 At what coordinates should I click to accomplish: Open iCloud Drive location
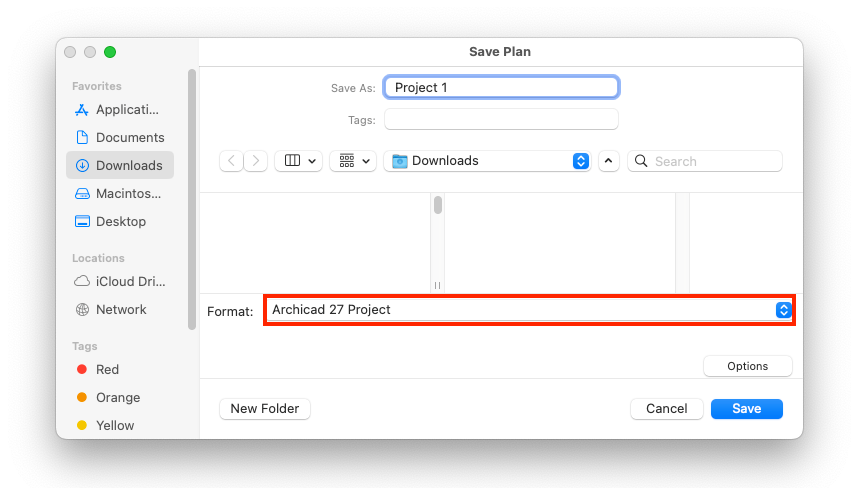119,282
